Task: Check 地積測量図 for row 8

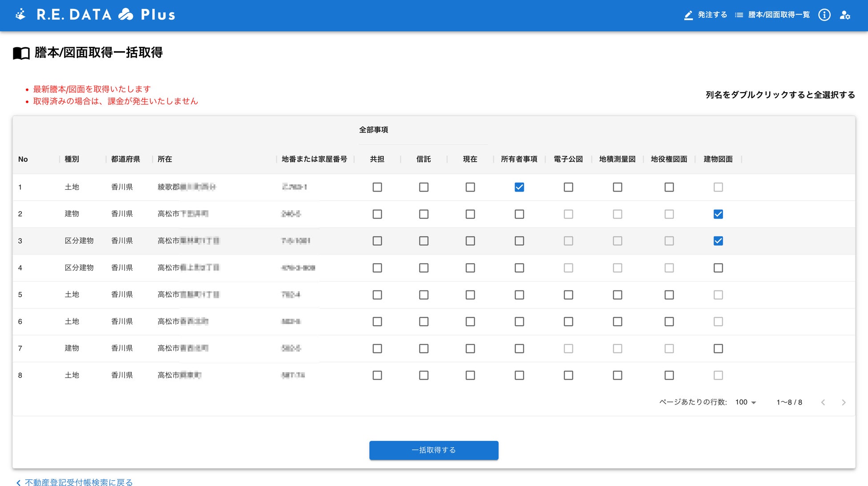Action: tap(617, 376)
